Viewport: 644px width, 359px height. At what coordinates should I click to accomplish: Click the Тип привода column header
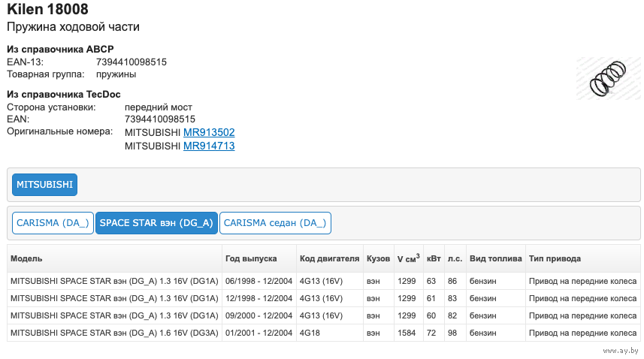555,258
